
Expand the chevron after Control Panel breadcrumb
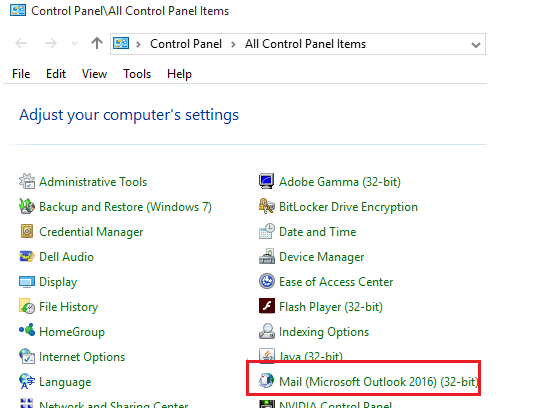coord(233,45)
